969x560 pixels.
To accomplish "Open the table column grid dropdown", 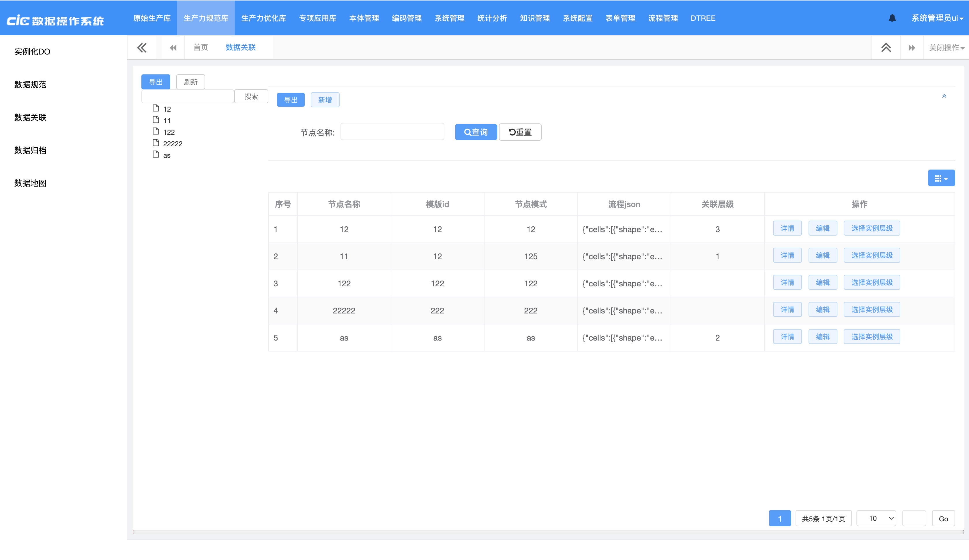I will click(941, 178).
